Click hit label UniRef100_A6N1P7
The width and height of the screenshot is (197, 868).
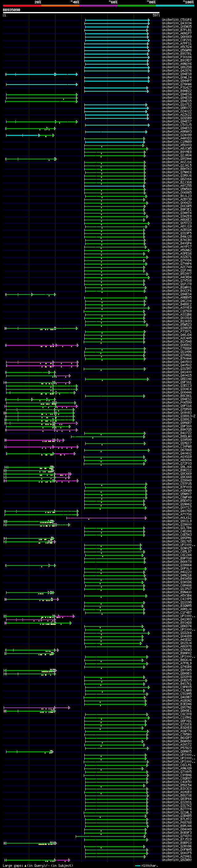click(x=177, y=33)
